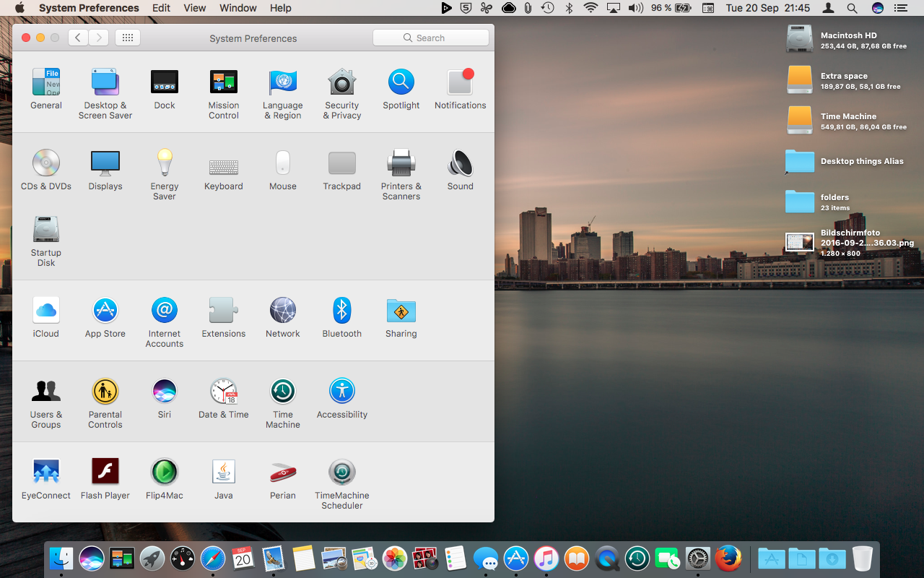The image size is (924, 578).
Task: Open Flash Player preferences
Action: click(x=105, y=472)
